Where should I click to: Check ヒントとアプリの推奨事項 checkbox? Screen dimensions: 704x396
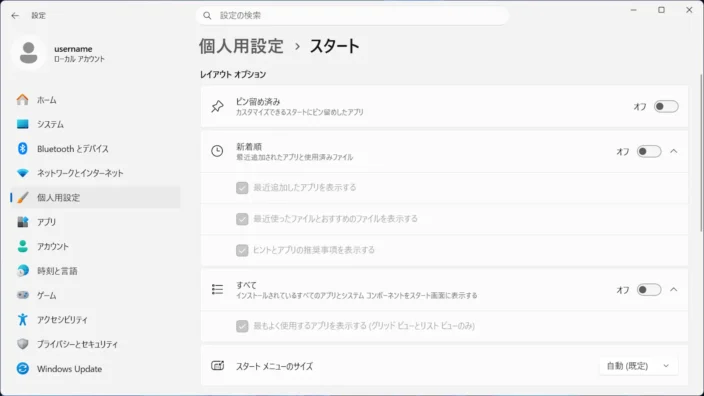pos(242,250)
